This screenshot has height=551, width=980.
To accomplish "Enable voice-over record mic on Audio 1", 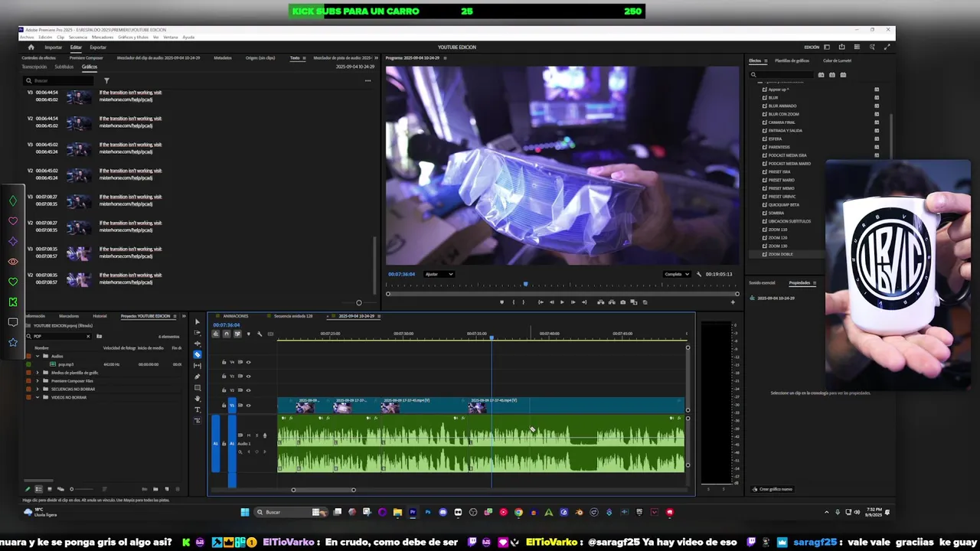I will pyautogui.click(x=265, y=435).
